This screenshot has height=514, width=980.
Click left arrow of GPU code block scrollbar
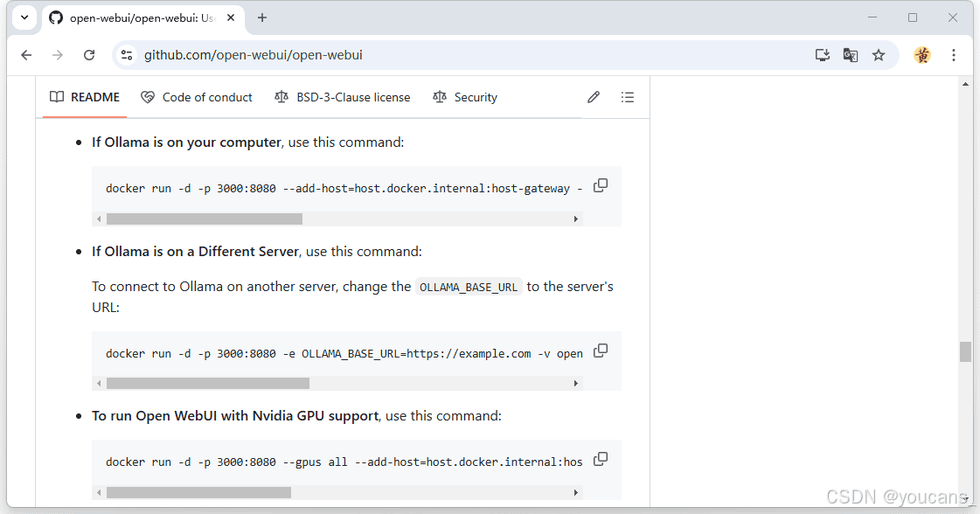[99, 493]
